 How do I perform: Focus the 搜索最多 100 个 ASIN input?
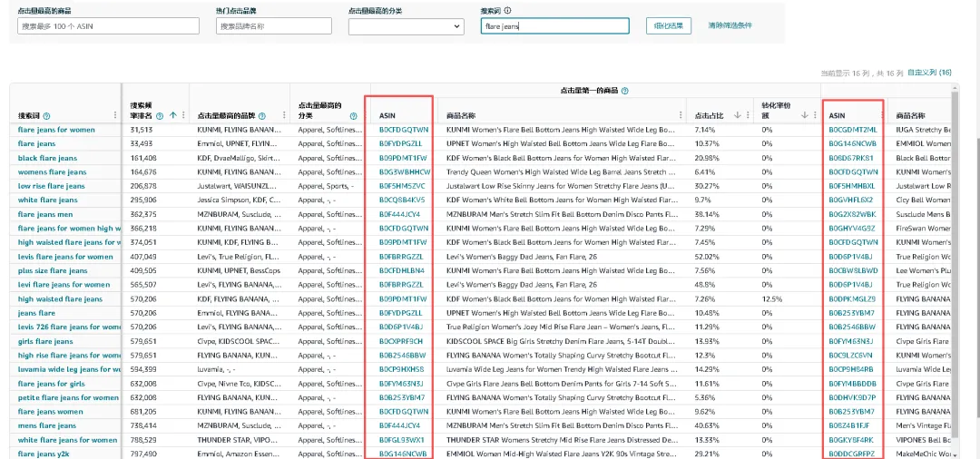click(x=108, y=25)
